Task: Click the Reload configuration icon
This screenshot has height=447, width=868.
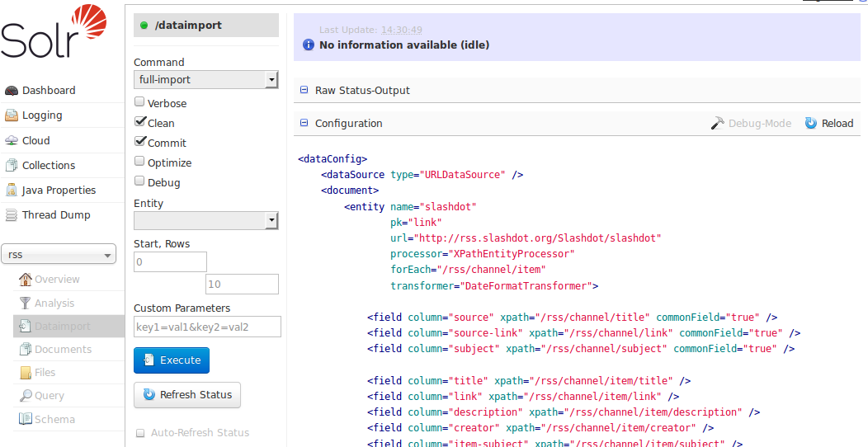Action: click(x=811, y=124)
